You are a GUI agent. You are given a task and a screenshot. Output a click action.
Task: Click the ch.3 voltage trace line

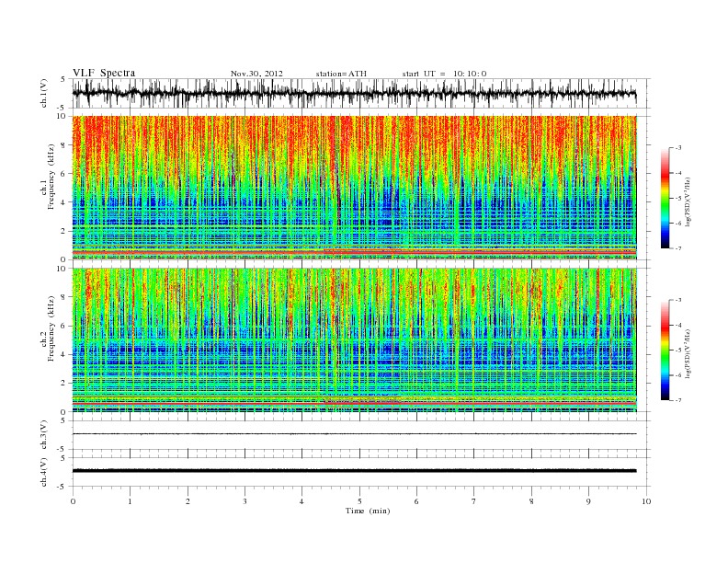pyautogui.click(x=354, y=434)
